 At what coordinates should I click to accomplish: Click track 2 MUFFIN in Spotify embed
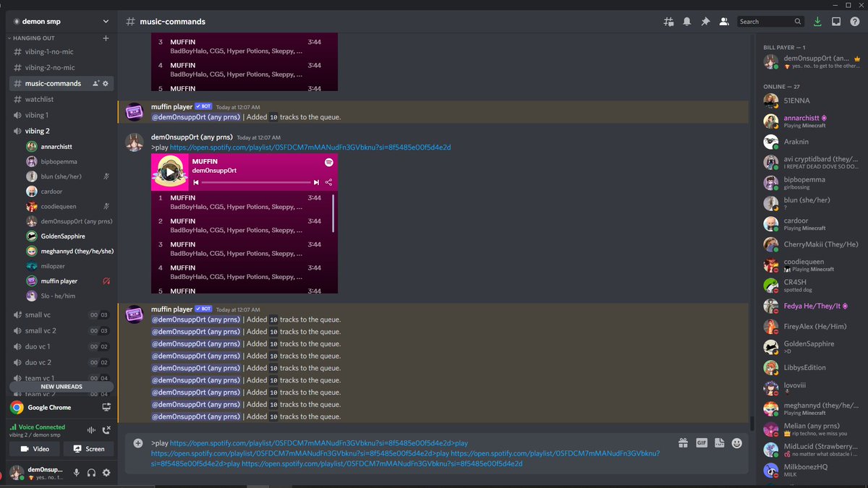pyautogui.click(x=242, y=225)
